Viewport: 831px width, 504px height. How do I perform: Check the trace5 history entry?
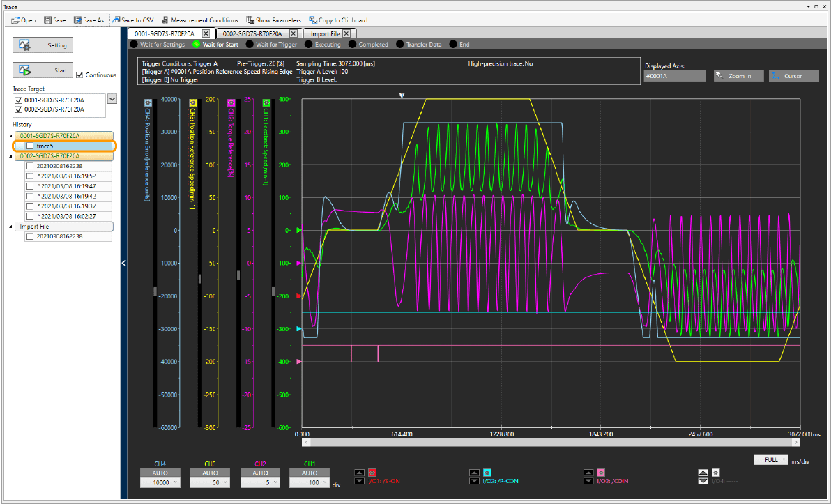pos(30,146)
